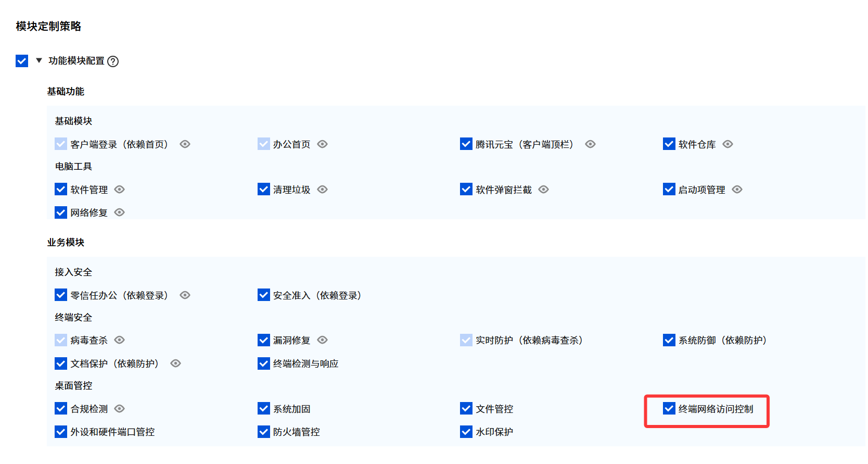Click the eye icon beside 启动项管理
The width and height of the screenshot is (868, 464).
737,190
